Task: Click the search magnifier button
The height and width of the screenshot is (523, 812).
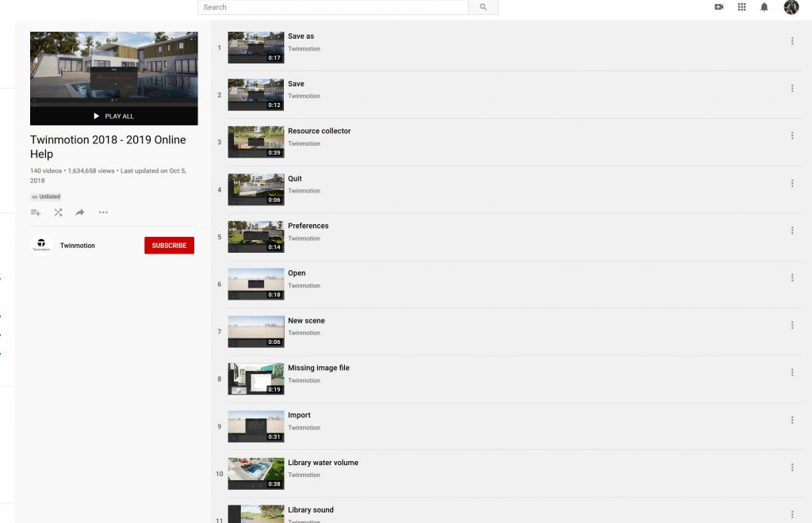Action: pos(483,7)
